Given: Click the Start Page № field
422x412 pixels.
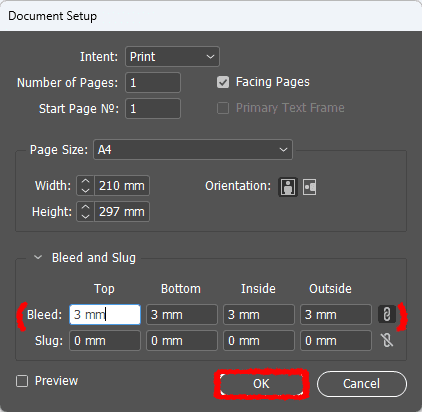Looking at the screenshot, I should tap(153, 108).
